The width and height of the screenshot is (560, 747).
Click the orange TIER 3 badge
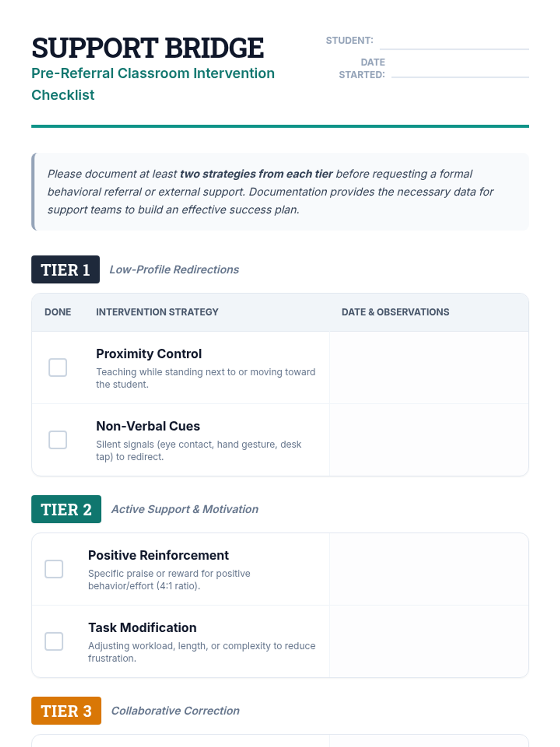66,711
